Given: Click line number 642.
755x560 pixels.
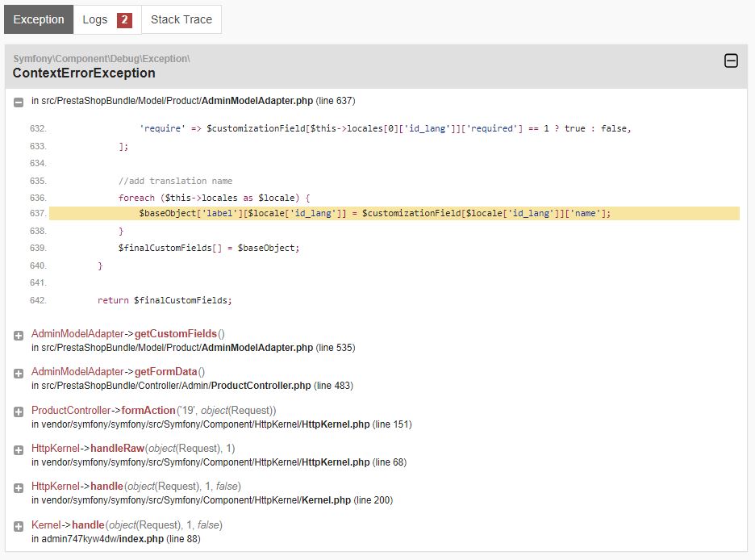Looking at the screenshot, I should pyautogui.click(x=38, y=300).
